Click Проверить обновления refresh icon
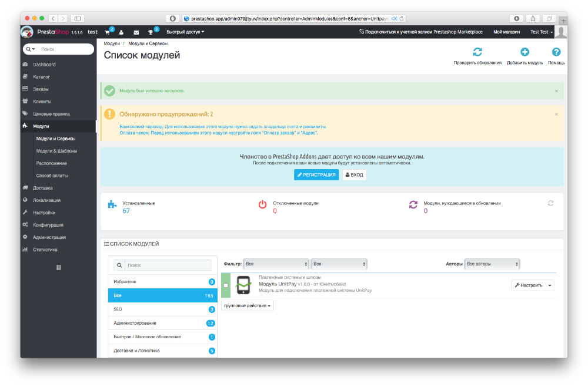The width and height of the screenshot is (588, 387). [x=477, y=53]
